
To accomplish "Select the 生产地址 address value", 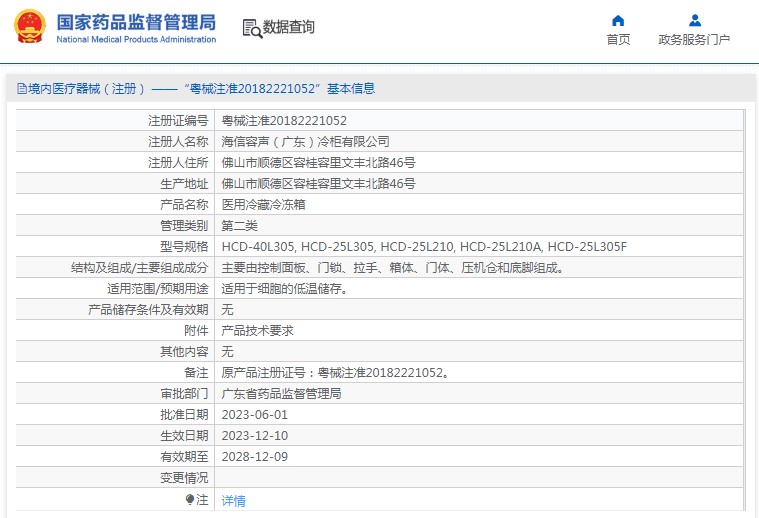I will (x=319, y=183).
